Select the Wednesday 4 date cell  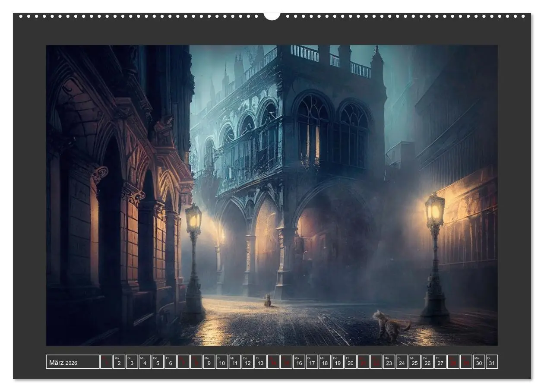pos(145,362)
